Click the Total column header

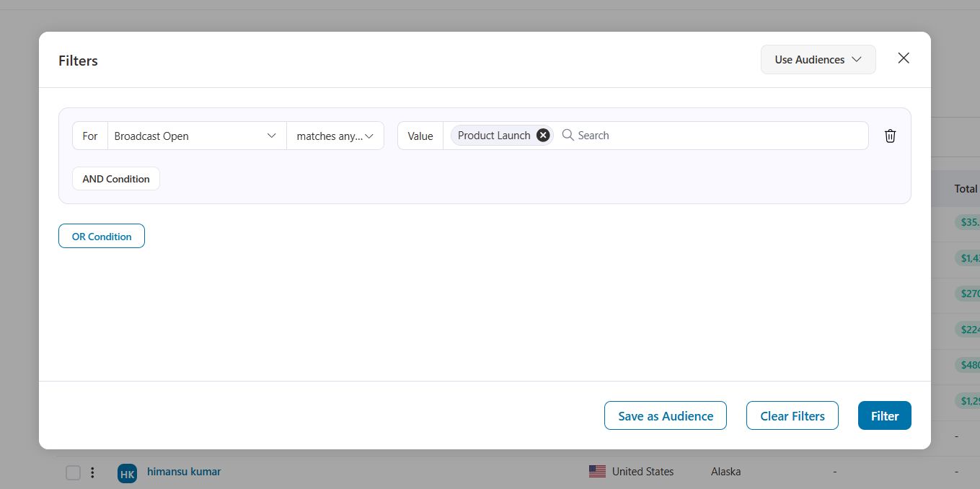pos(965,188)
